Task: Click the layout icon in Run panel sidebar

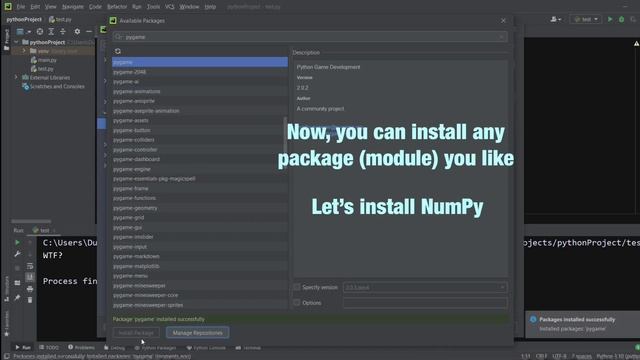Action: (17, 282)
